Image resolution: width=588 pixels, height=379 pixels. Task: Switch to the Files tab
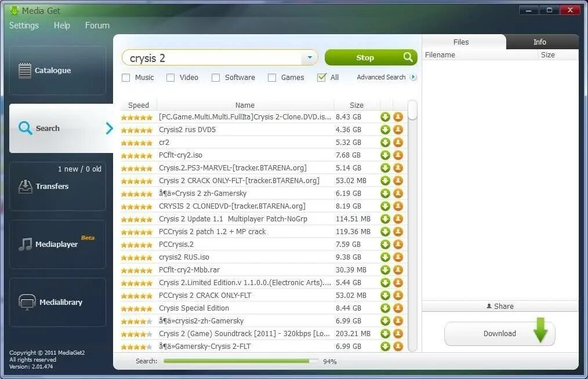pyautogui.click(x=461, y=42)
